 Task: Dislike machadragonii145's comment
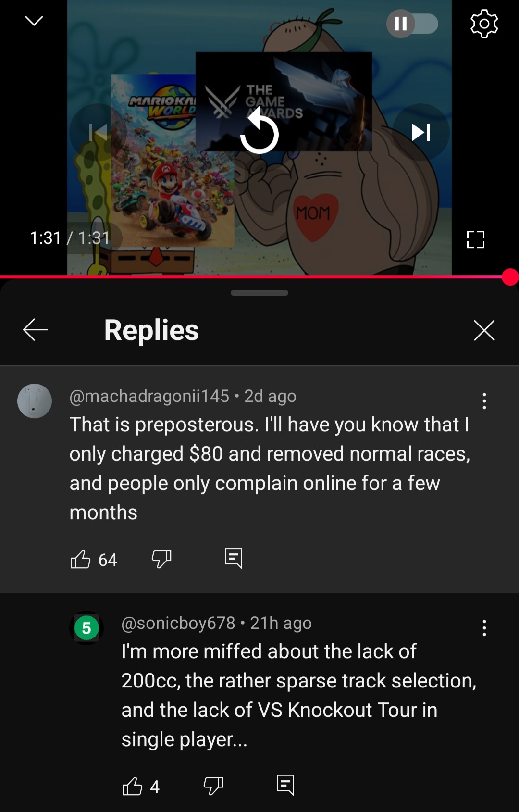point(161,559)
